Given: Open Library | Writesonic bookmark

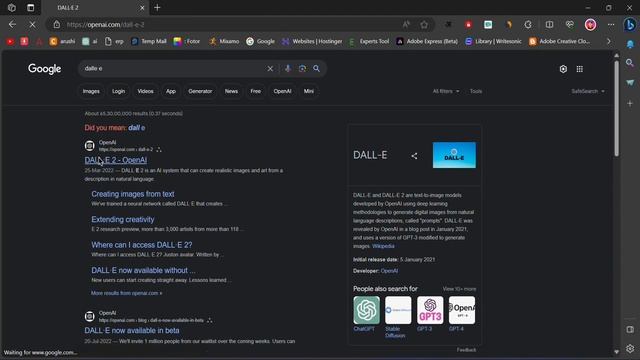Looking at the screenshot, I should (493, 41).
